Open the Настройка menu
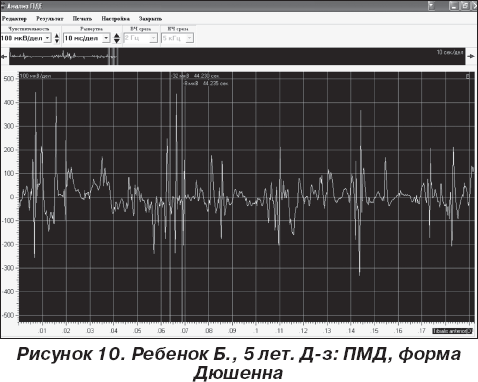Viewport: 478px width, 382px height. (x=115, y=19)
